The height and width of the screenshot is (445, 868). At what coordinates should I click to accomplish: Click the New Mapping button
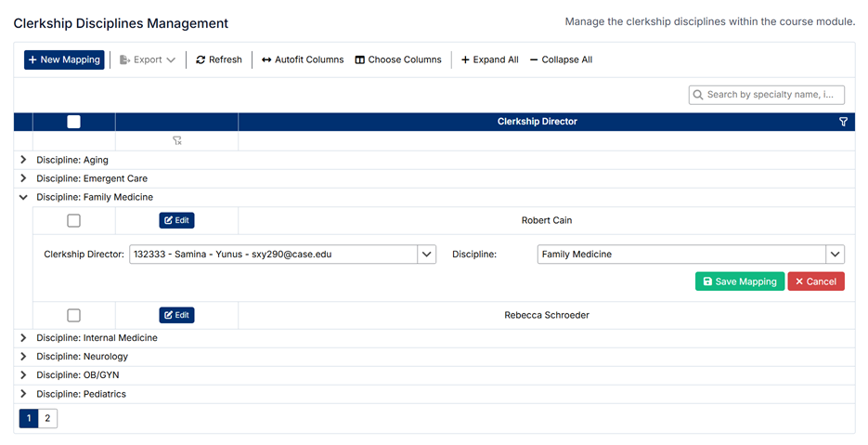(64, 60)
